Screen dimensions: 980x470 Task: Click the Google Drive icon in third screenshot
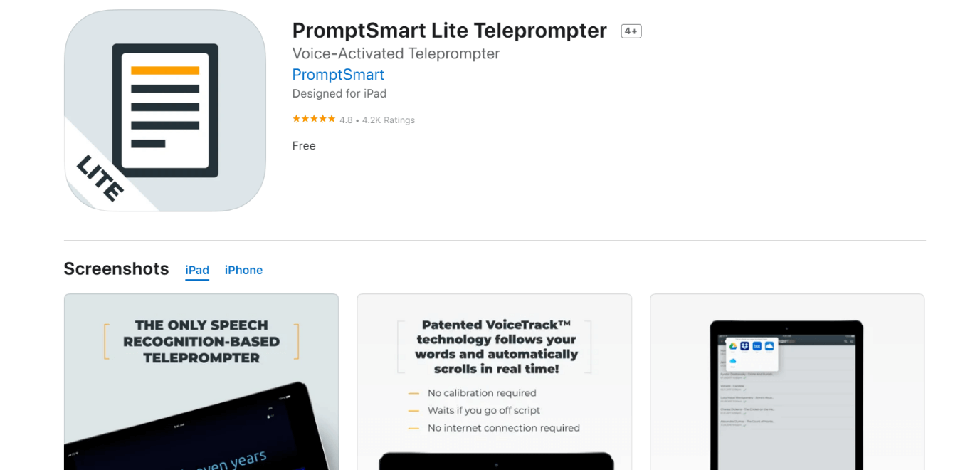732,346
